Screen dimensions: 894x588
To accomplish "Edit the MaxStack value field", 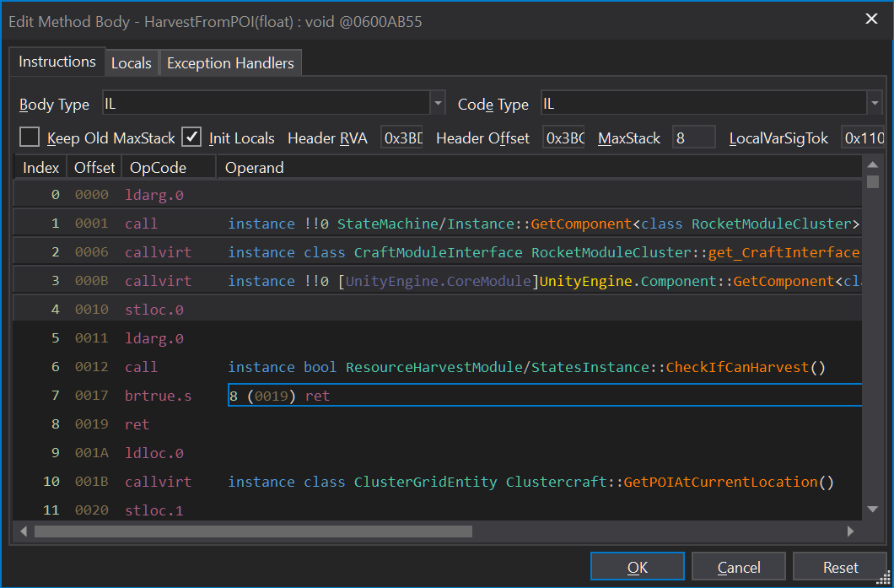I will (693, 138).
